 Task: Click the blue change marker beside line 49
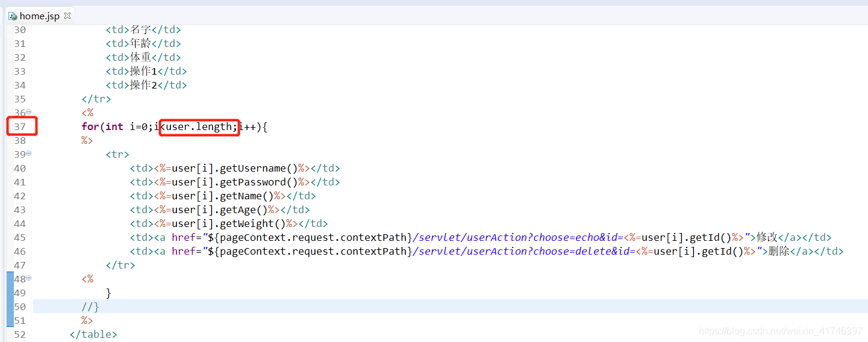click(10, 293)
